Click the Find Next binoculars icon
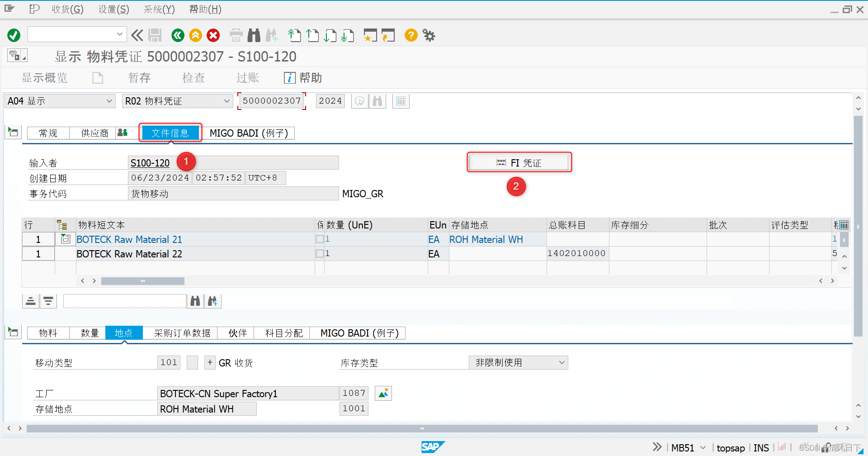 pos(272,35)
